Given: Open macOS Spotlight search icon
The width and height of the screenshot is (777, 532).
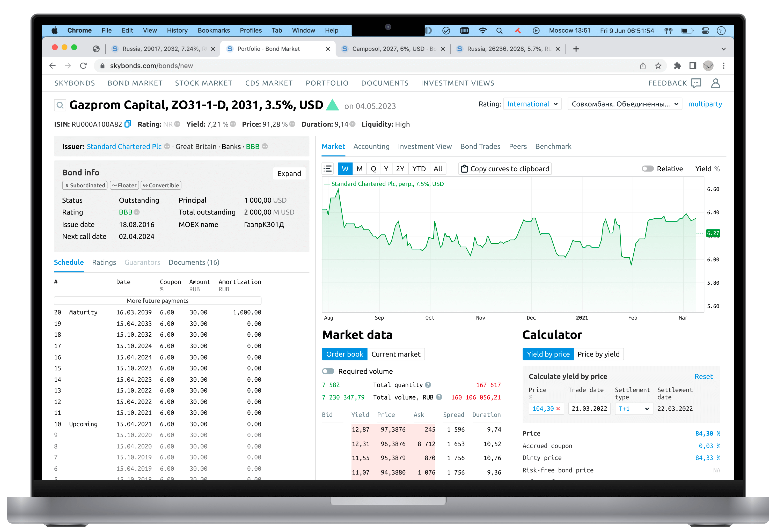Looking at the screenshot, I should click(499, 31).
